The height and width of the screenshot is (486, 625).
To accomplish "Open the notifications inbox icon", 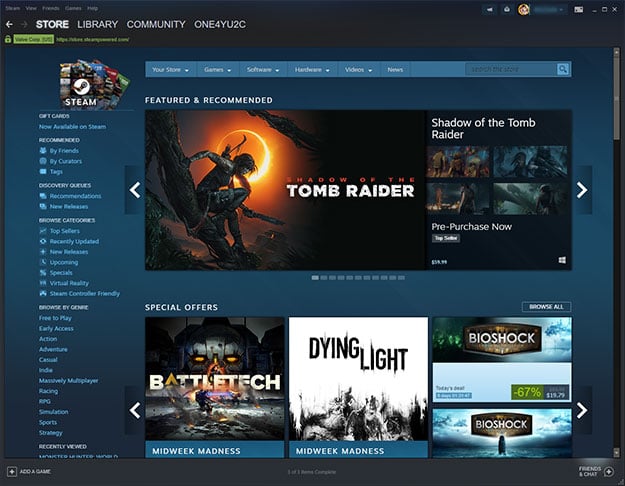I will 507,10.
